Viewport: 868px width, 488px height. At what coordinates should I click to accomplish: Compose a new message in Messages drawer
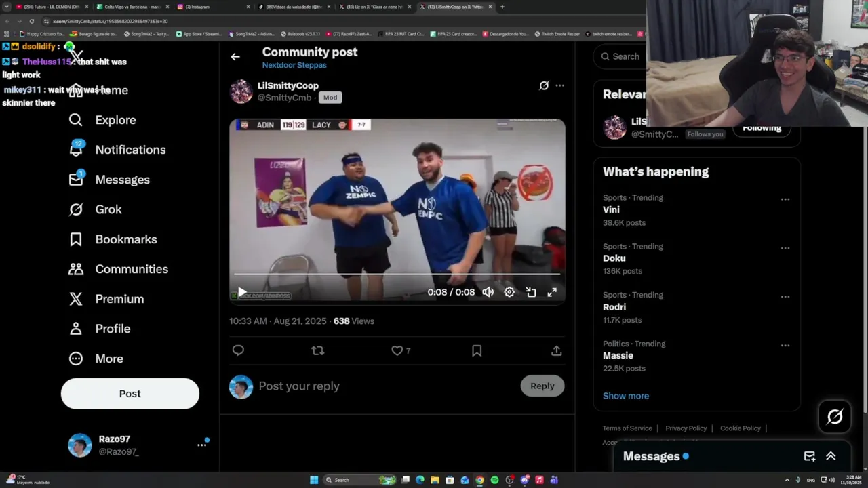pos(810,456)
